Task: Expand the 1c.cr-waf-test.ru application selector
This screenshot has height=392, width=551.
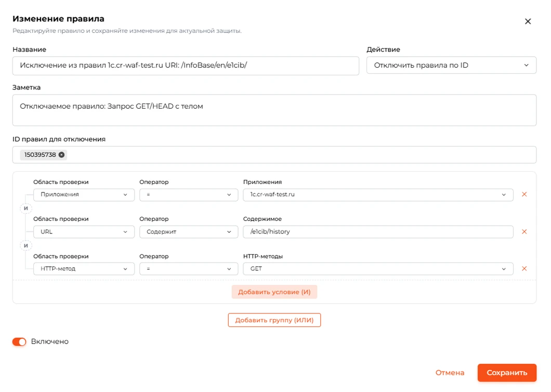Action: click(378, 195)
